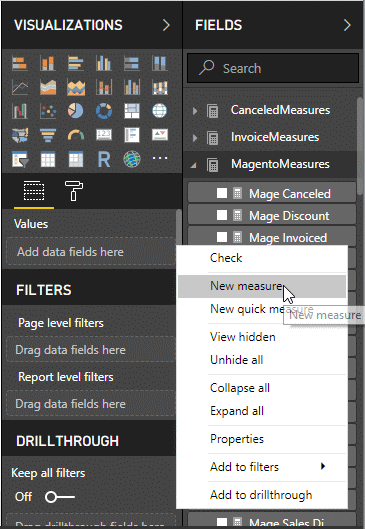The width and height of the screenshot is (365, 529).
Task: Click Report level filters drop area
Action: (x=90, y=403)
